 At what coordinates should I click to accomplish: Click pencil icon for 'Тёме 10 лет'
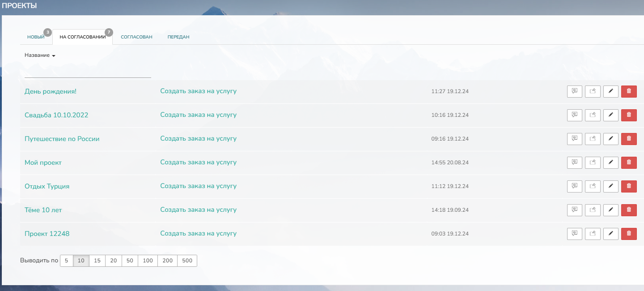(610, 210)
